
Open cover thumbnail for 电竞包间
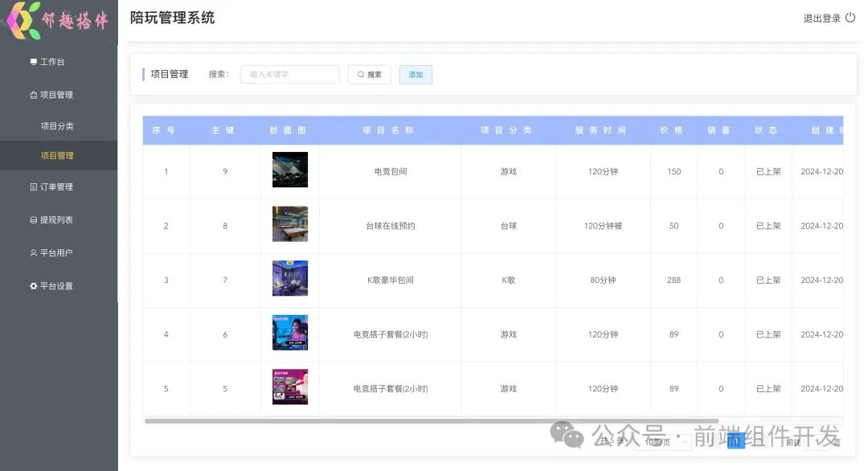point(290,170)
